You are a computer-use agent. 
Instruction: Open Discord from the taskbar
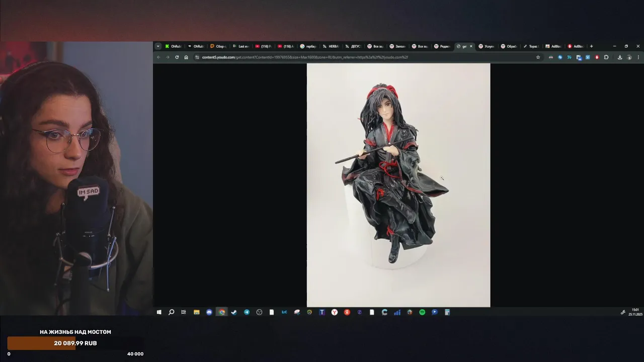point(209,312)
